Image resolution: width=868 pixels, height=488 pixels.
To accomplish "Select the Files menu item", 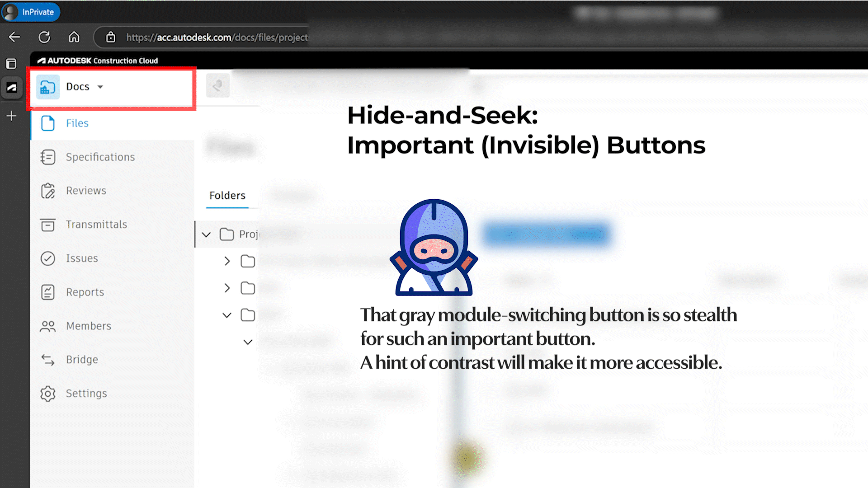I will [x=77, y=123].
